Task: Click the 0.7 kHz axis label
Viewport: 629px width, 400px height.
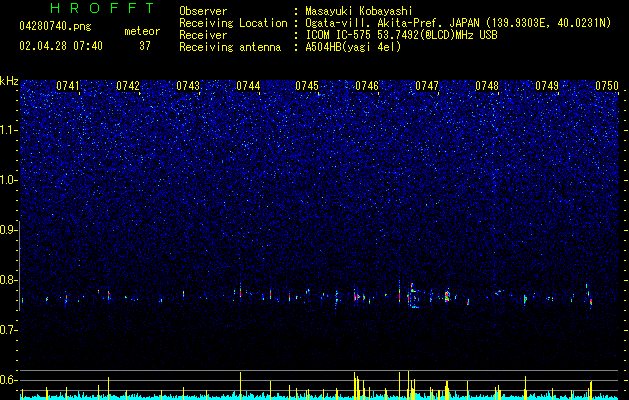Action: [x=9, y=330]
